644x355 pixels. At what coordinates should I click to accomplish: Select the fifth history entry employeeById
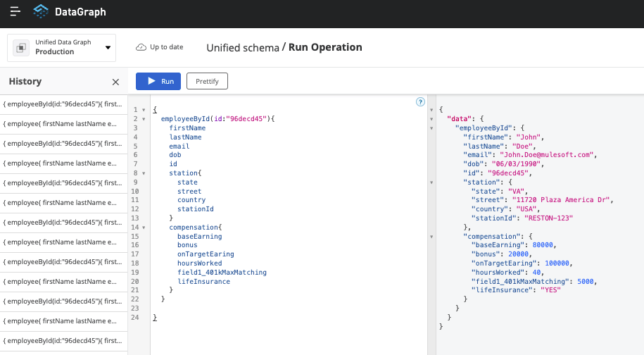[x=63, y=183]
